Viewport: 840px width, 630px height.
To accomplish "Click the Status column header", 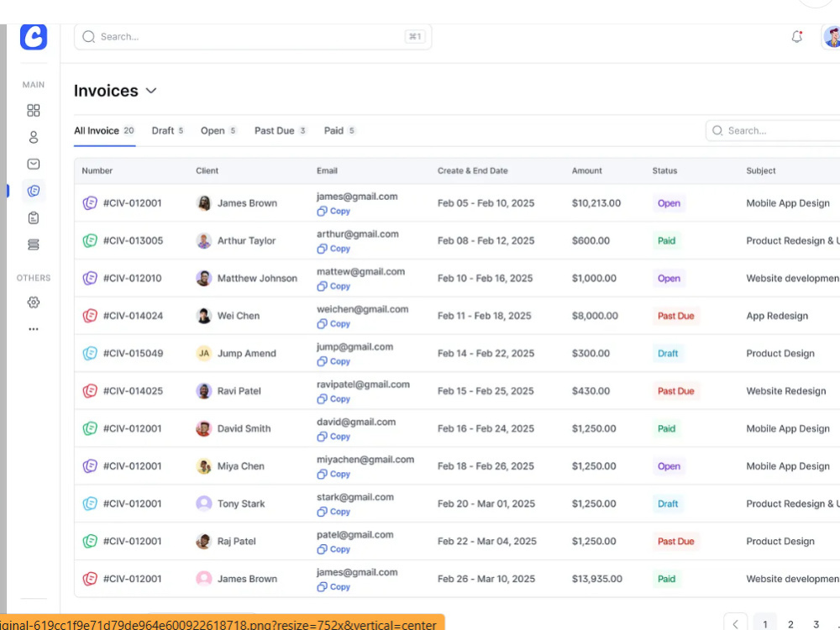I will click(x=664, y=171).
